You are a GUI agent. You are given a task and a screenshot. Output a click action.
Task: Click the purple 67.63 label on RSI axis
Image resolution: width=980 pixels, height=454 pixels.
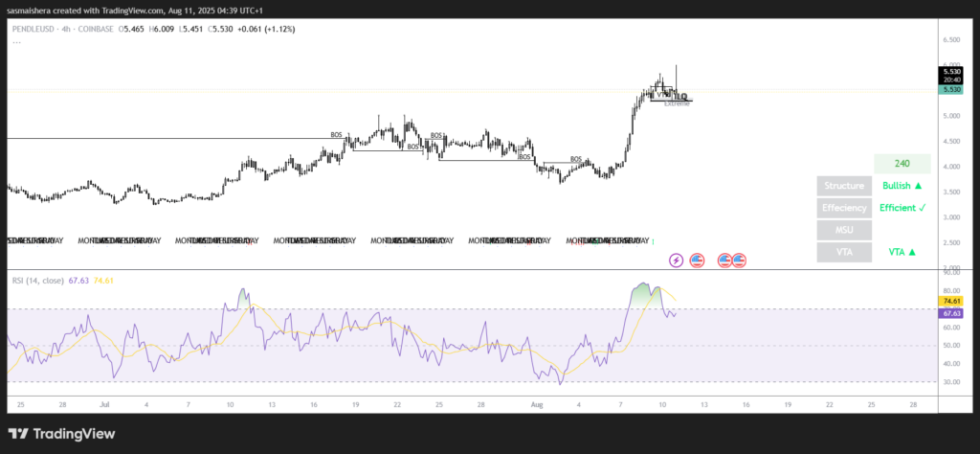(x=951, y=313)
